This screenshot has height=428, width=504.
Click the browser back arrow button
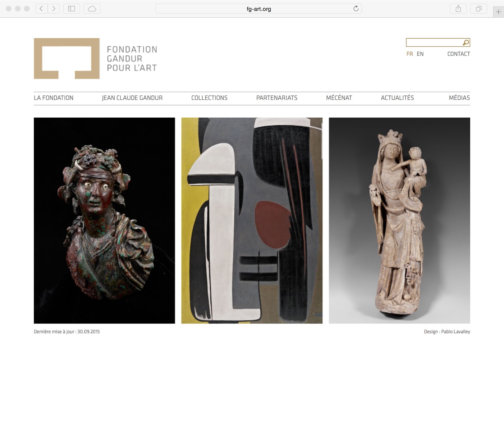point(41,9)
